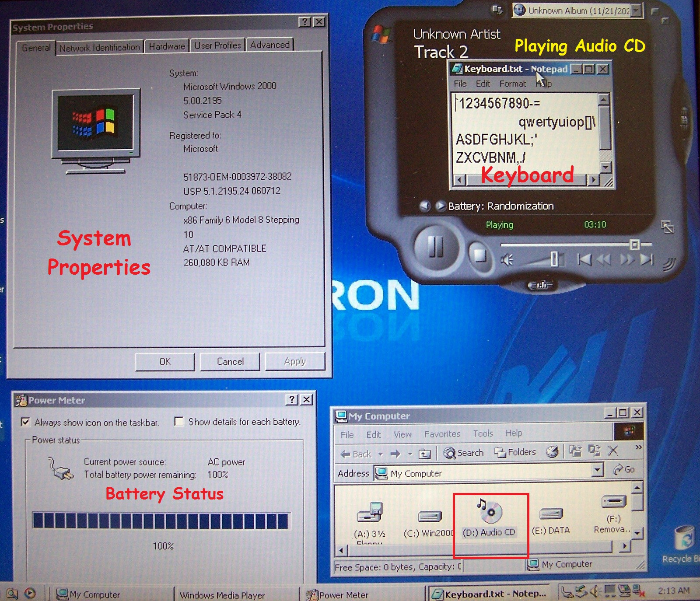700x601 pixels.
Task: Click Cancel in System Properties
Action: (230, 361)
